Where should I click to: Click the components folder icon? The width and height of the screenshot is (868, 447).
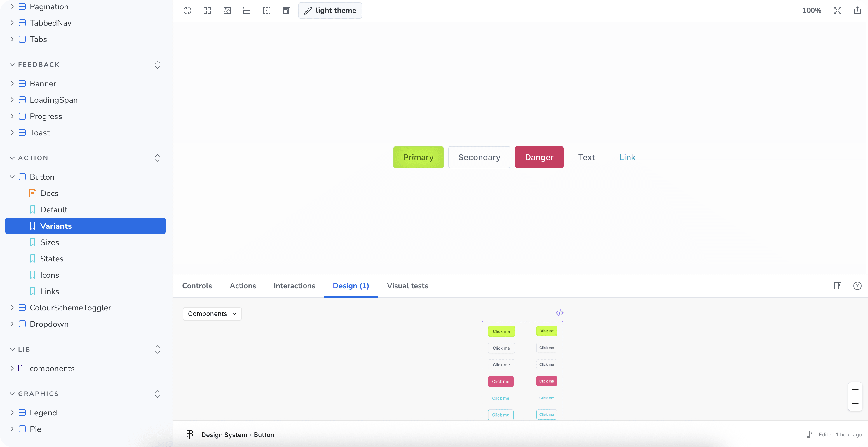click(x=22, y=368)
